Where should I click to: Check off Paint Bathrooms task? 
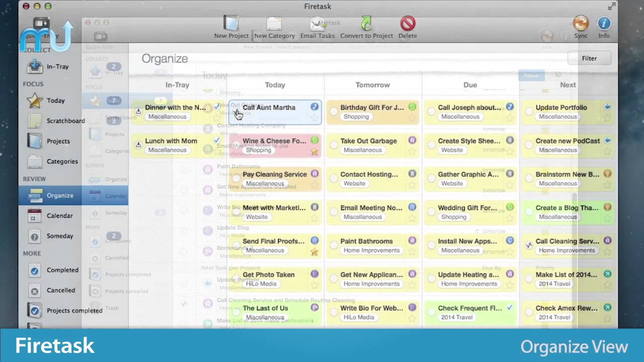tap(334, 245)
